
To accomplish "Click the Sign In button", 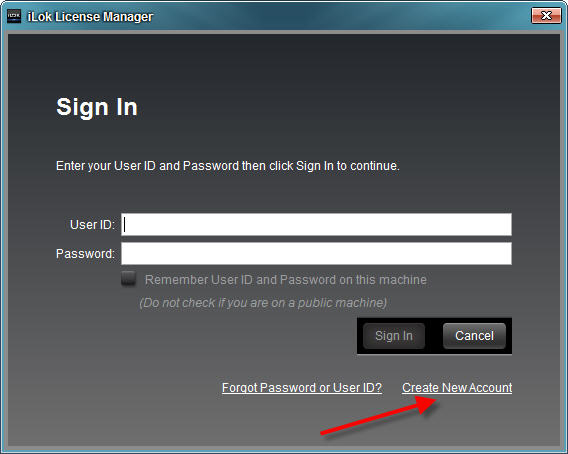I will click(394, 336).
